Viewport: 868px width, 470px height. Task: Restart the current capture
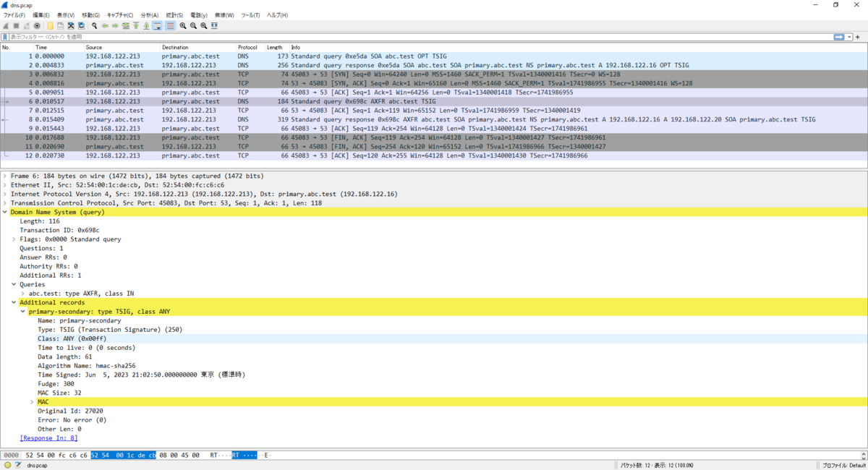tap(28, 25)
